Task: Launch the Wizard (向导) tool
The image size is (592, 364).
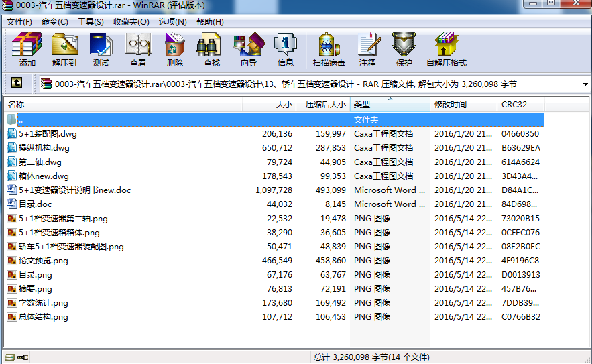Action: (249, 50)
